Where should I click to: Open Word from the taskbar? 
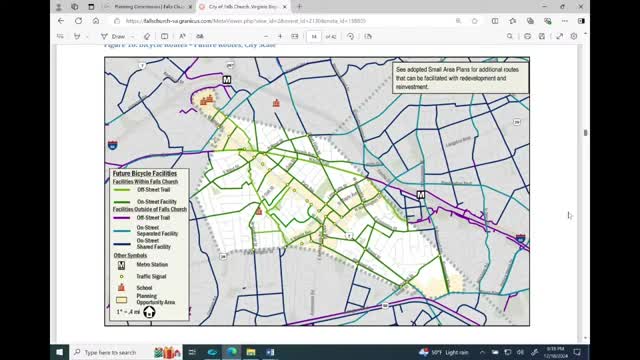coord(270,352)
